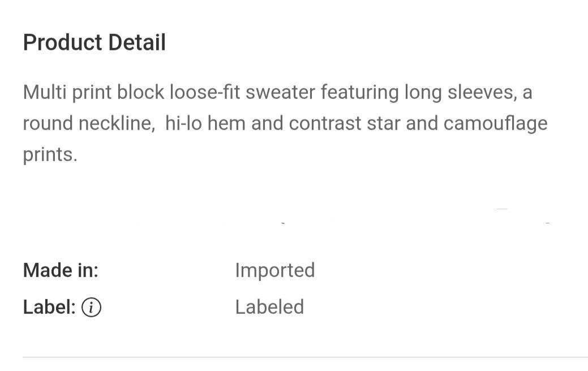Click the info icon beside Label
This screenshot has width=588, height=371.
click(92, 308)
